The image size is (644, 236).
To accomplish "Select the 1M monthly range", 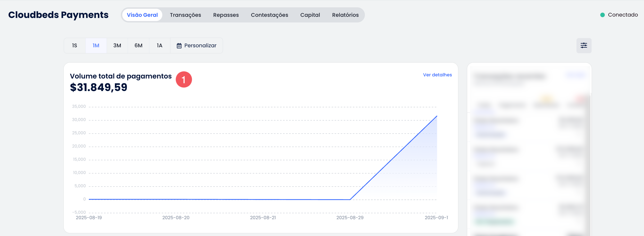I will click(x=96, y=46).
